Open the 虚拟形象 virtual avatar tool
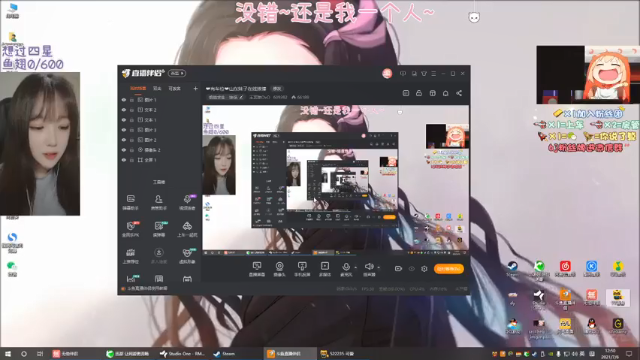The height and width of the screenshot is (360, 640). point(187,256)
